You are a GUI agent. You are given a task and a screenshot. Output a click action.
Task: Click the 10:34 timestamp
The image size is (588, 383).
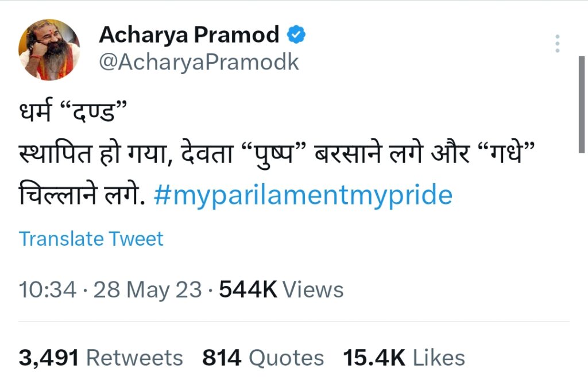pos(48,289)
